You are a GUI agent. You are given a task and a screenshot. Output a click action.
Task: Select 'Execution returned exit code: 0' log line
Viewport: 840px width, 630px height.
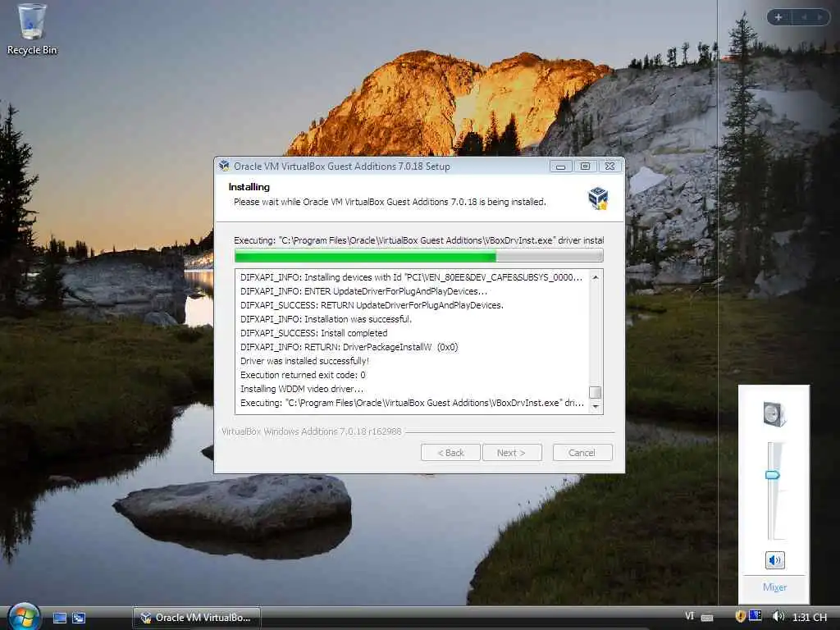[x=303, y=375]
